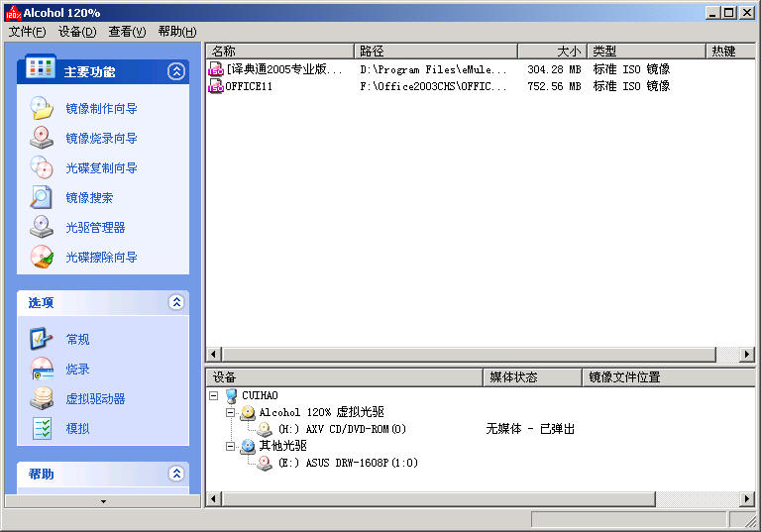Sort image list by 路径 column

click(x=436, y=51)
